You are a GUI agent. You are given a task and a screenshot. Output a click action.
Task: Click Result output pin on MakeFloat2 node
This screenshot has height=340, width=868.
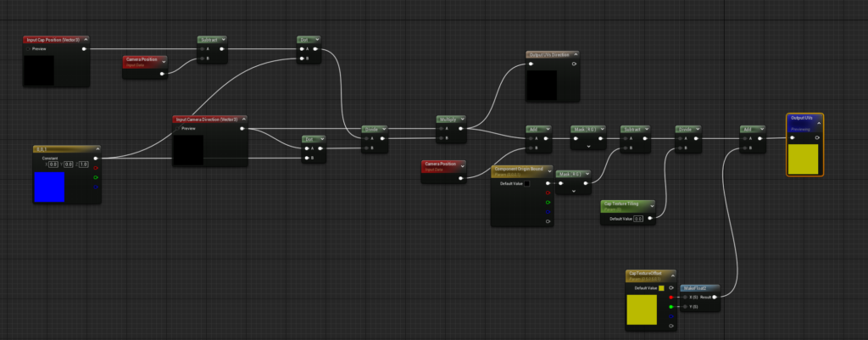pos(716,298)
